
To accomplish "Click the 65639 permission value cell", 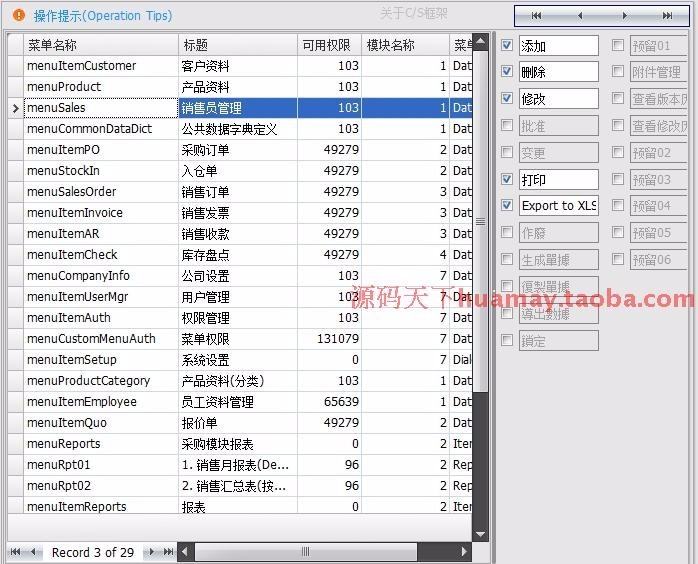I will click(x=329, y=402).
